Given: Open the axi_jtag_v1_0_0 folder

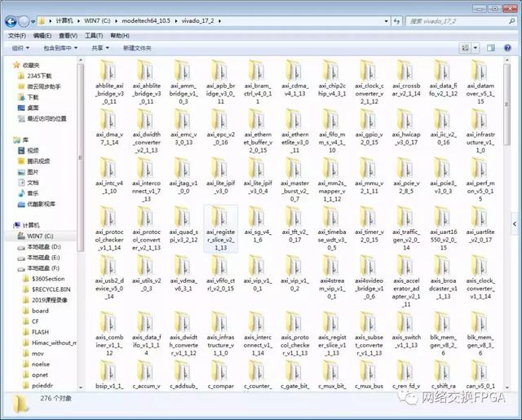Looking at the screenshot, I should coord(184,176).
